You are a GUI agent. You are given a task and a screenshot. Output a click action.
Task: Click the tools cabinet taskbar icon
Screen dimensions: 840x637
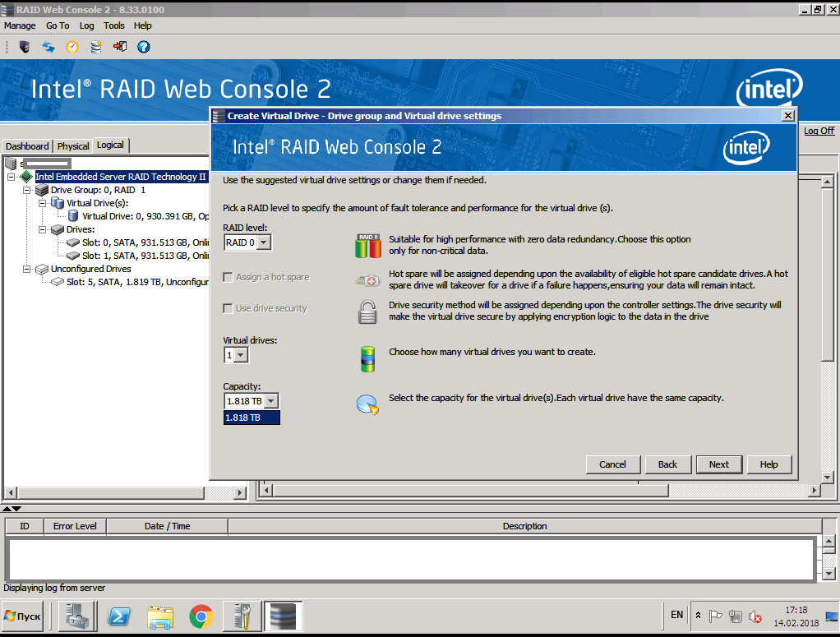tap(242, 616)
